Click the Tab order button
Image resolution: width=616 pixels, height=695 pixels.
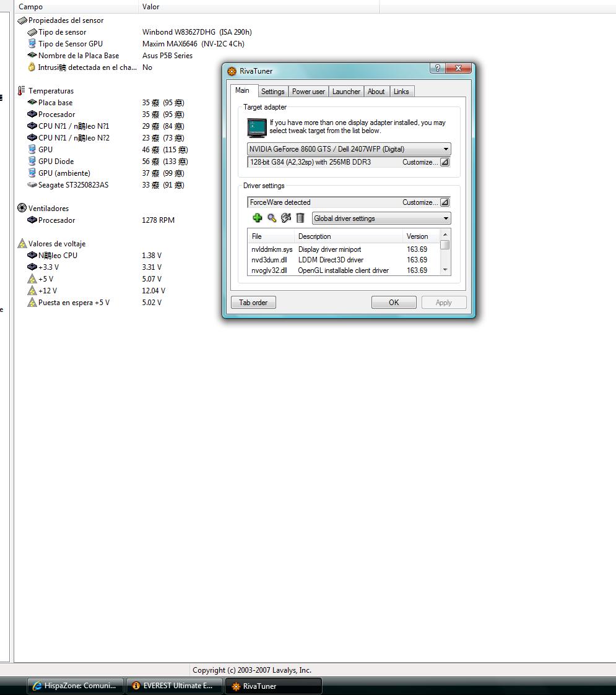point(253,303)
